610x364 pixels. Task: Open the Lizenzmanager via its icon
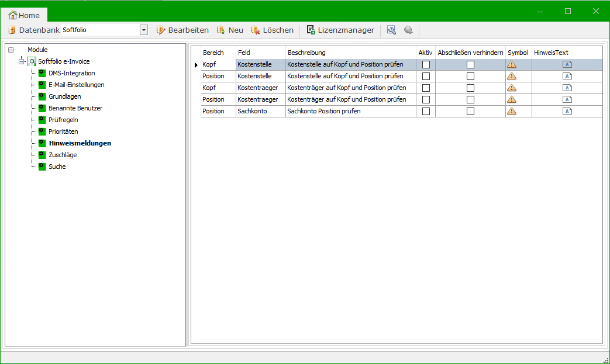click(309, 30)
